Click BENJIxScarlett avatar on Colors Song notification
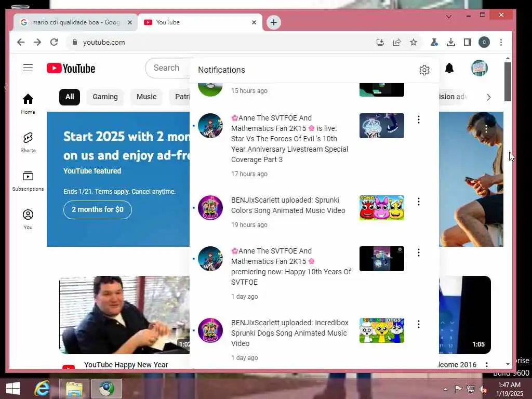This screenshot has height=399, width=532. tap(210, 208)
